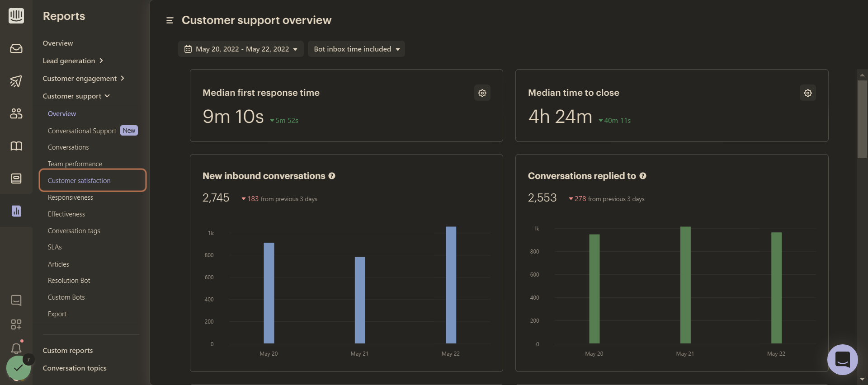Show help for New inbound conversations
This screenshot has height=385, width=868.
pyautogui.click(x=332, y=176)
